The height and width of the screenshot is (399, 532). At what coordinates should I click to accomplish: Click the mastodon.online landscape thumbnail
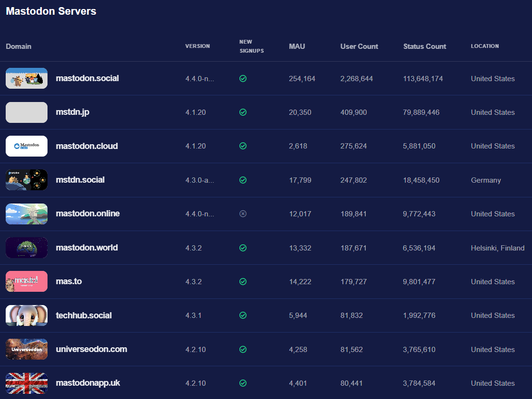click(x=27, y=214)
